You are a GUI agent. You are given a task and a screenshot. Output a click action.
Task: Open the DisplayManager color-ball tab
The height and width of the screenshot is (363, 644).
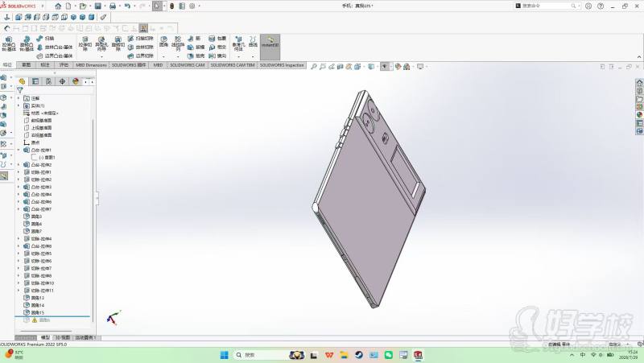coord(76,81)
